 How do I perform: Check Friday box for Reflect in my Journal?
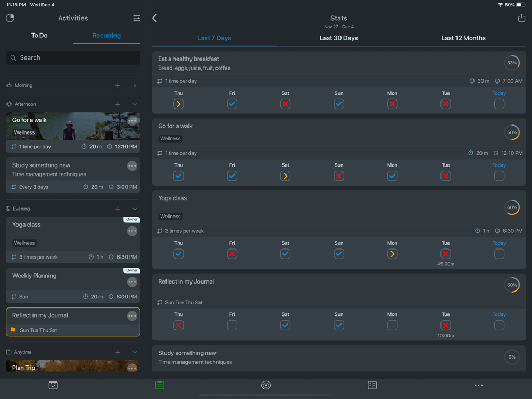pyautogui.click(x=232, y=325)
